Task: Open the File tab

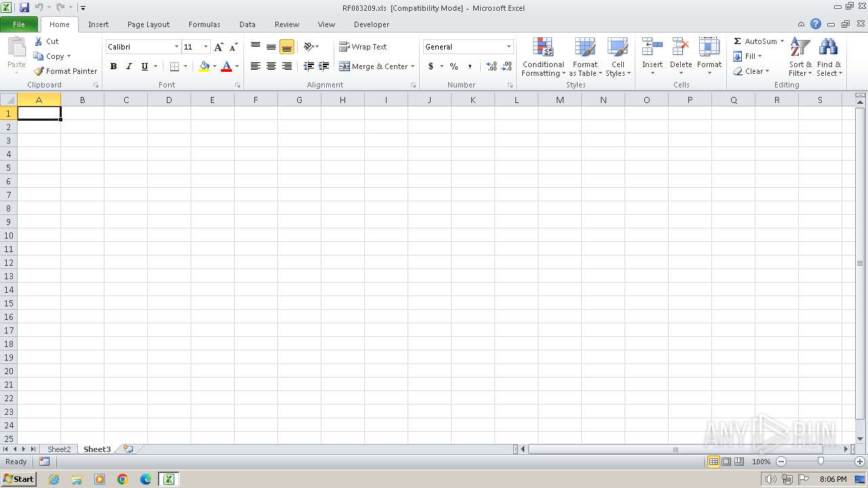Action: 19,24
